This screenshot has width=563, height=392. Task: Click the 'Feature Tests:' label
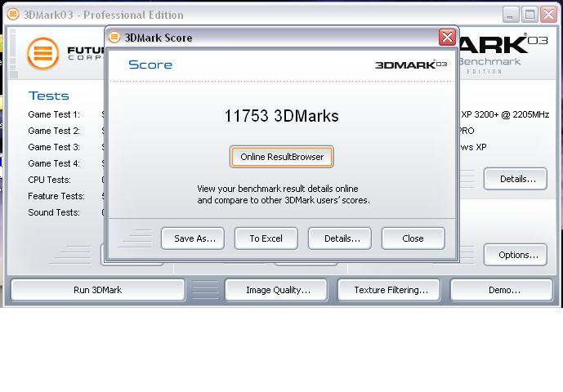tap(56, 196)
